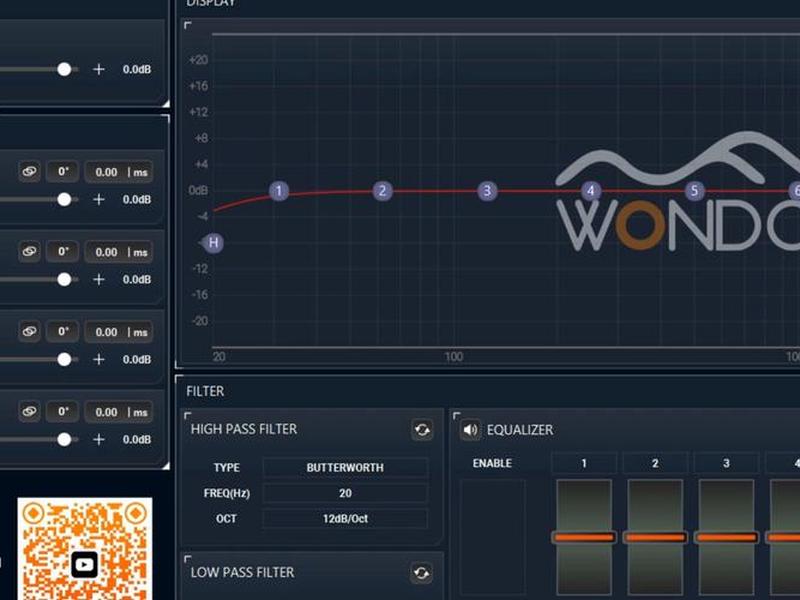The height and width of the screenshot is (600, 800).
Task: Click the gain slider knob in the top master panel
Action: pyautogui.click(x=64, y=69)
